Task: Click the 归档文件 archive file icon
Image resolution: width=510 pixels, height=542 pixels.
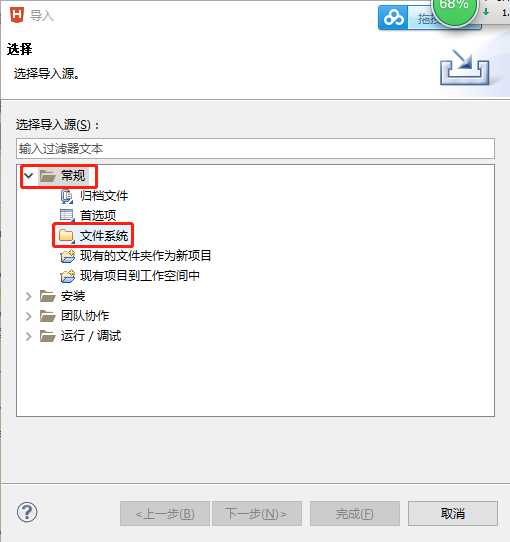Action: [x=67, y=196]
